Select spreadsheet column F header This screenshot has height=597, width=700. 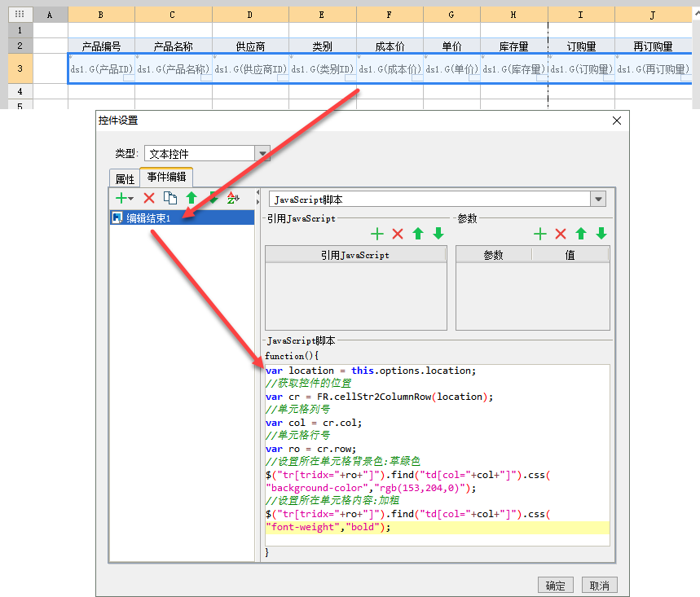(x=390, y=15)
